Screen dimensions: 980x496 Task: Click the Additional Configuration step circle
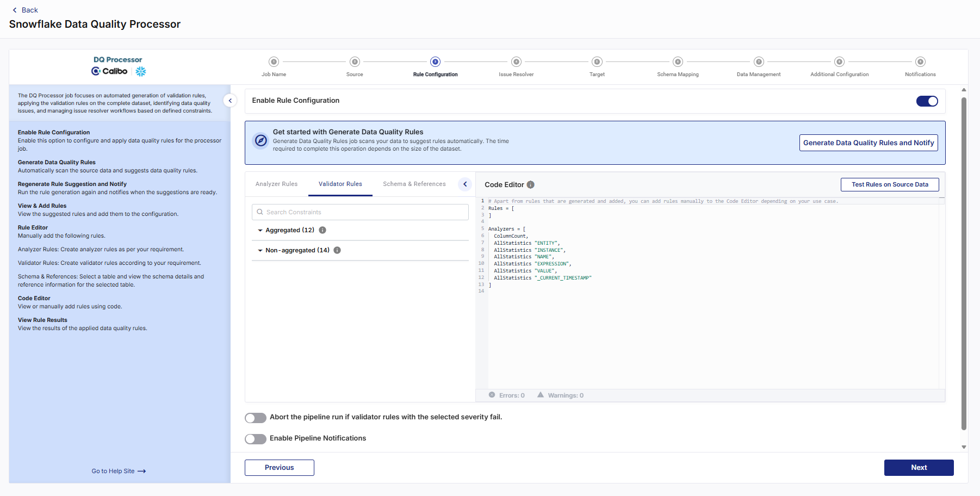click(840, 62)
